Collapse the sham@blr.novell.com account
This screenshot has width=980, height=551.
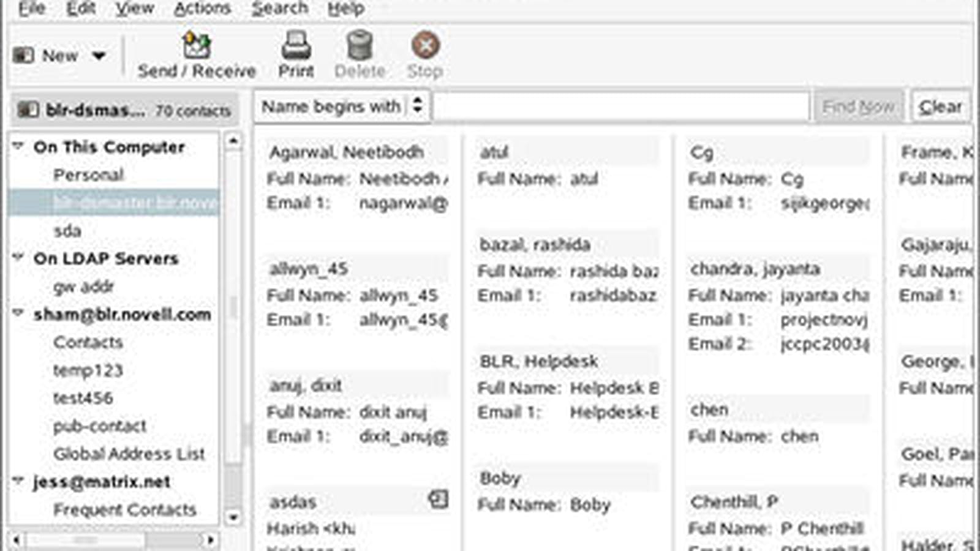(18, 313)
